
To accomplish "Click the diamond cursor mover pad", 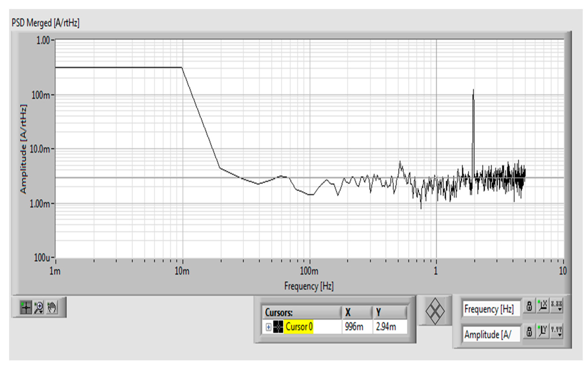I will pyautogui.click(x=435, y=312).
